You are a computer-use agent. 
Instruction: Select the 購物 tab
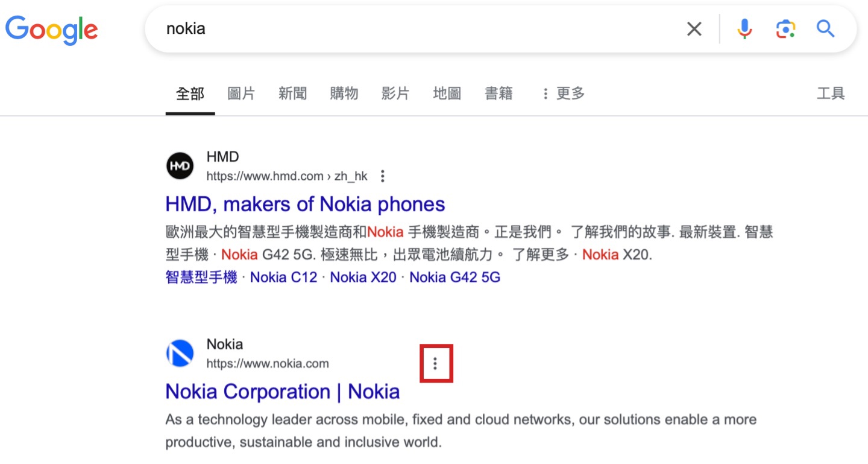point(344,94)
